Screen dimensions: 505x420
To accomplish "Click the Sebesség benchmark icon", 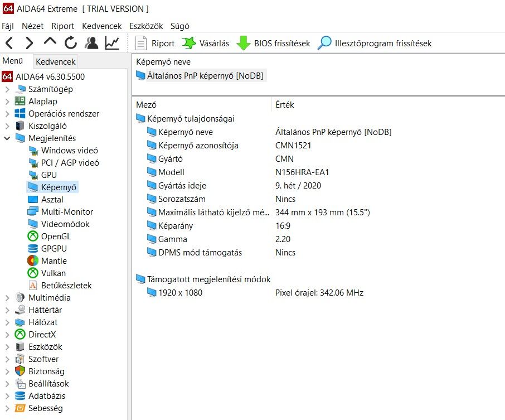I will pyautogui.click(x=20, y=408).
